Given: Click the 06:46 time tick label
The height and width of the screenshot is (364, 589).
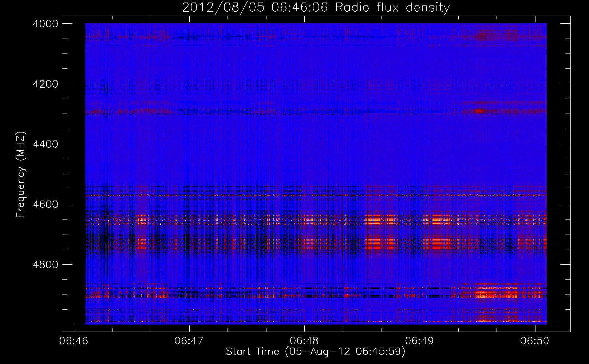Looking at the screenshot, I should coord(74,341).
